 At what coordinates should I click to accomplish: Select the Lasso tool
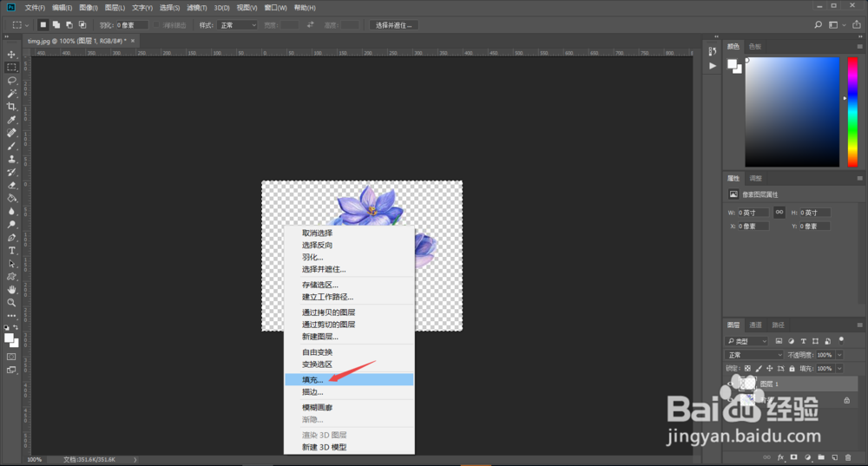coord(11,80)
